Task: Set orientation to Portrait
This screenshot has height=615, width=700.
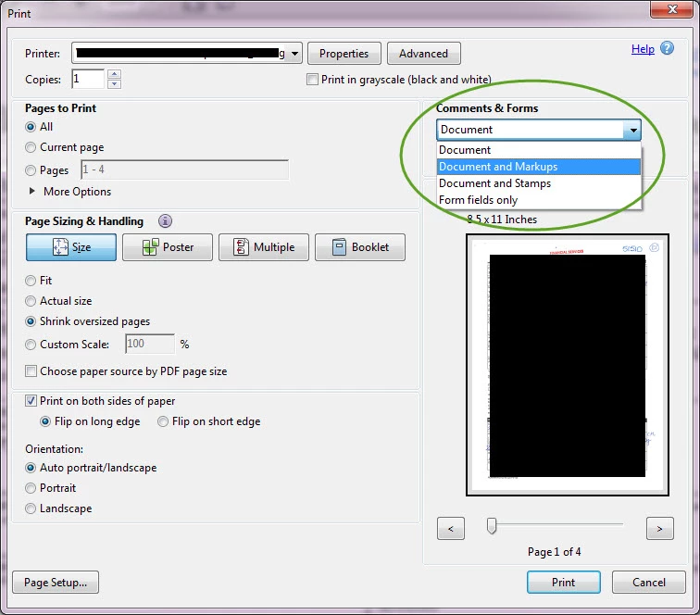Action: pos(31,488)
